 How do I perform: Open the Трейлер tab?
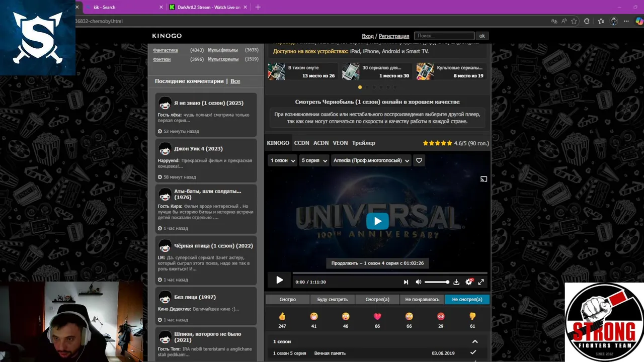click(363, 143)
